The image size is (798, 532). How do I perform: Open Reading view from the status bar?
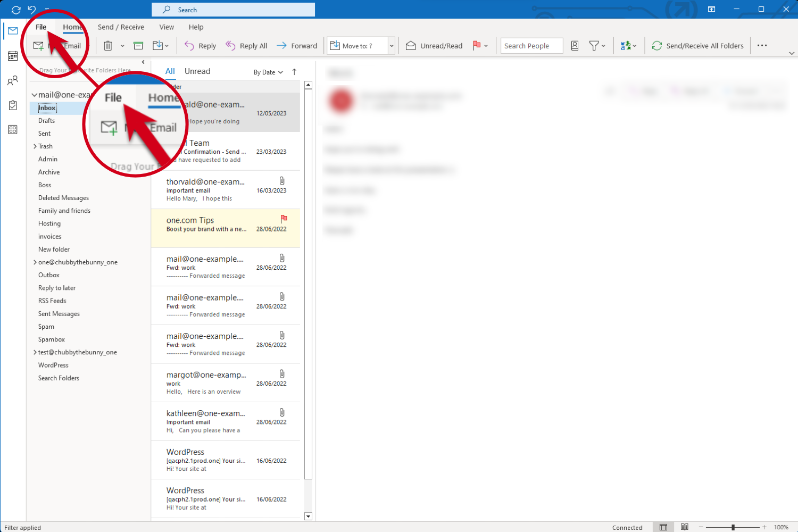coord(684,527)
